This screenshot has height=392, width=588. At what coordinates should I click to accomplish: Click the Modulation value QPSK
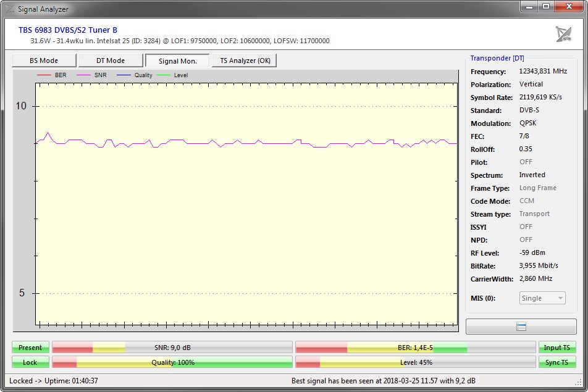[x=528, y=123]
